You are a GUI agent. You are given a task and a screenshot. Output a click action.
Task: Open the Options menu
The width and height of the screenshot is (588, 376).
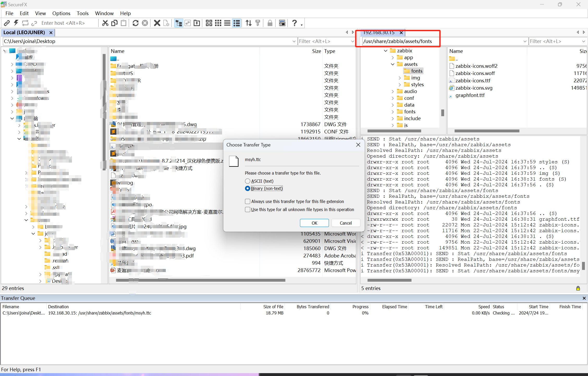[61, 13]
